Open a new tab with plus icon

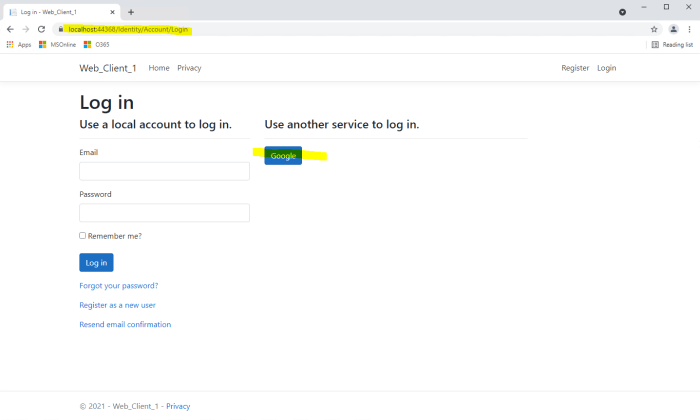coord(131,12)
